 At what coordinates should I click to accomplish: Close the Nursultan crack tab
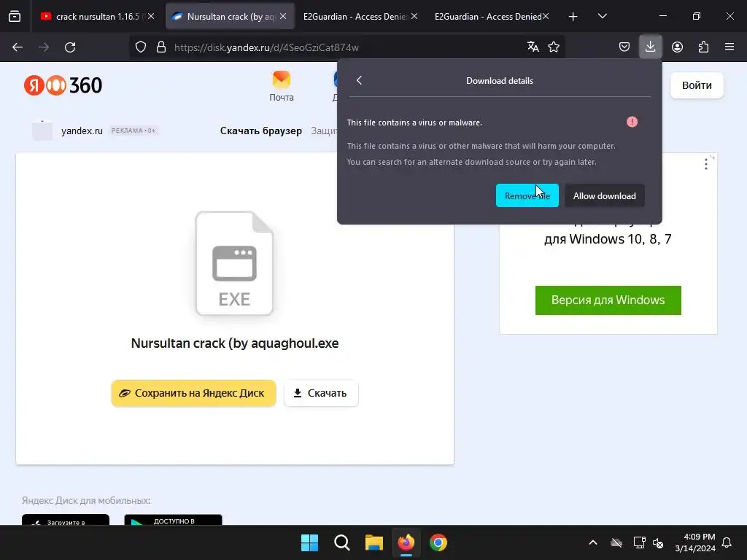click(x=283, y=16)
